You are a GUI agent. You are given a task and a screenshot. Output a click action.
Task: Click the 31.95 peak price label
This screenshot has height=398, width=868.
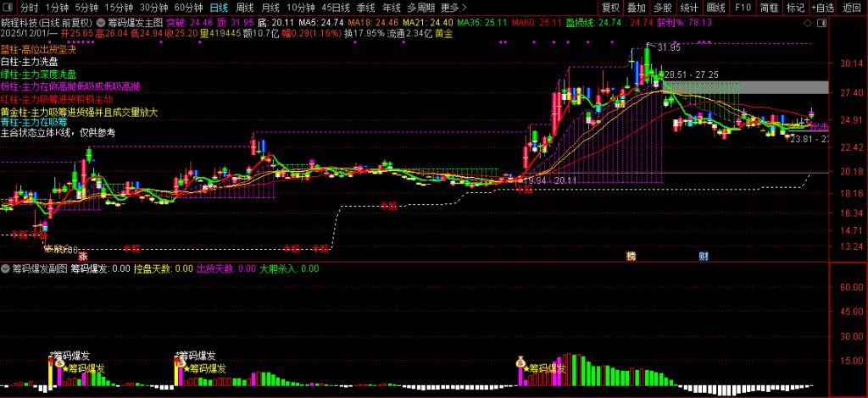click(x=668, y=47)
